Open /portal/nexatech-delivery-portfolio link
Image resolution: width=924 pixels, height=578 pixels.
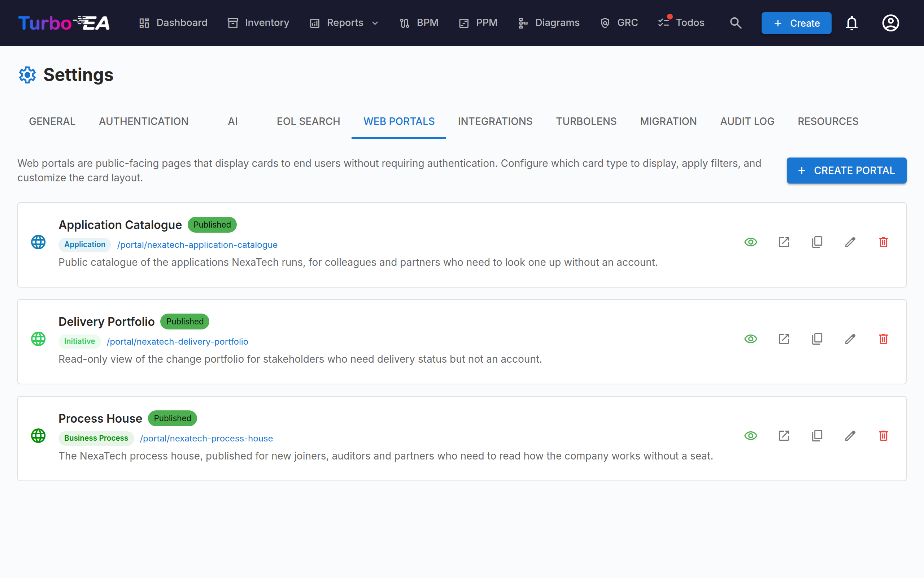[177, 341]
